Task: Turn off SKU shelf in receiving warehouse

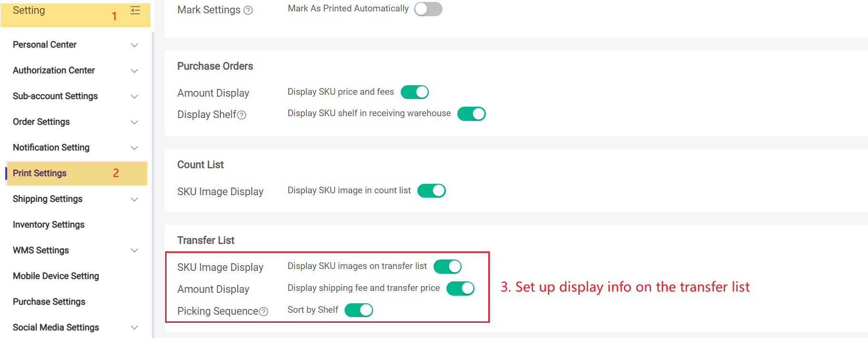Action: (x=472, y=114)
